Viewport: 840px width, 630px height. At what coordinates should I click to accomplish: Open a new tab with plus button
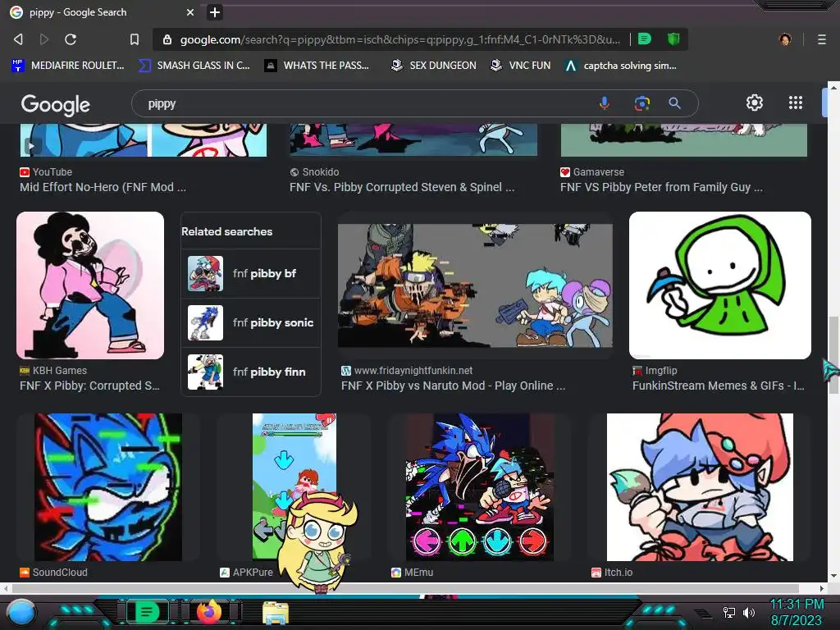pyautogui.click(x=215, y=11)
